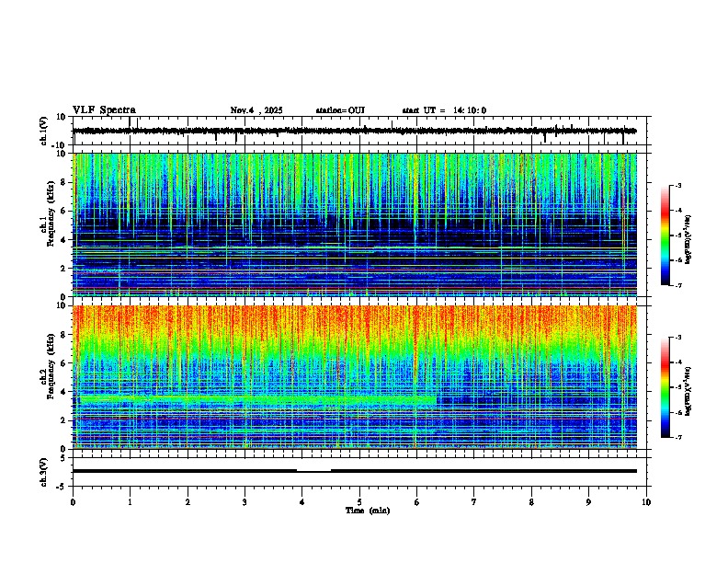
Task: Click the "6" kHz tick on ch.1 frequency axis
Action: pyautogui.click(x=63, y=211)
